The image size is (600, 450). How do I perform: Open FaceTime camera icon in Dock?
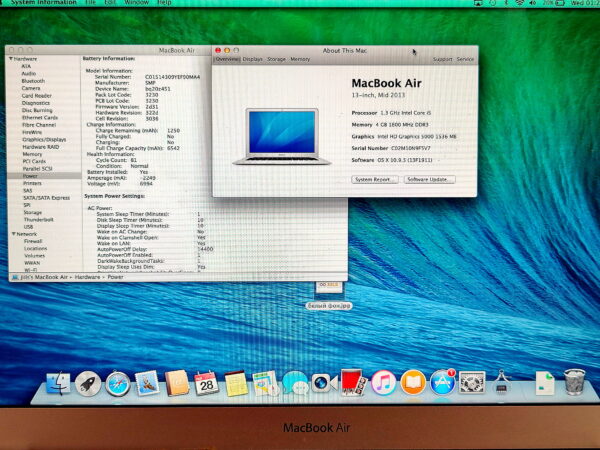click(324, 383)
